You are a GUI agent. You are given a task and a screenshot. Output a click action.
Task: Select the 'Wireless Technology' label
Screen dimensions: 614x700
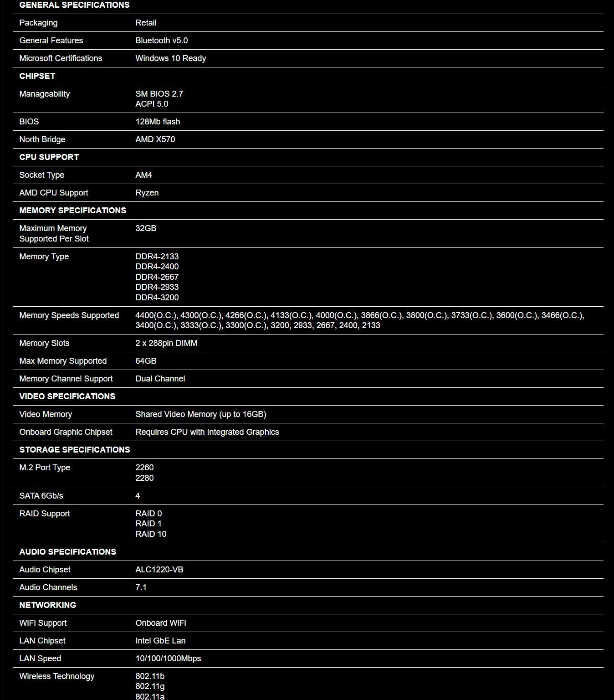coord(56,676)
